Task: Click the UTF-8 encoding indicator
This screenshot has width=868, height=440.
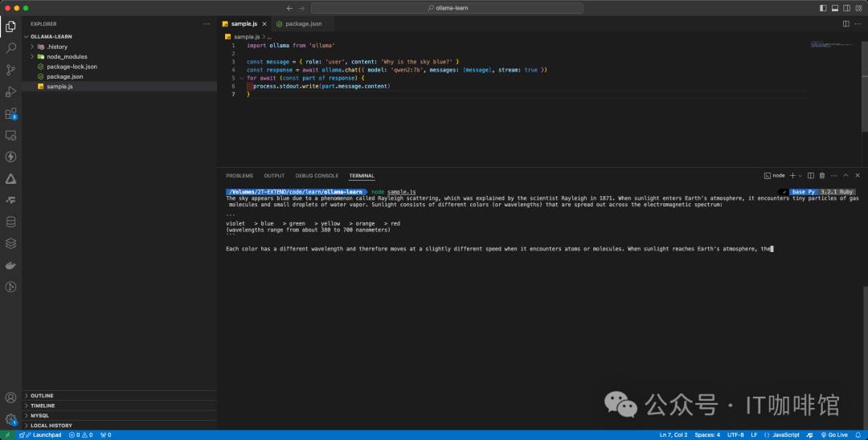Action: point(735,435)
